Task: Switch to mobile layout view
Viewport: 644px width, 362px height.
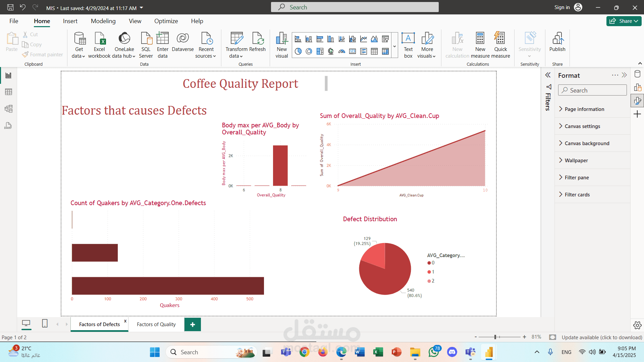Action: 45,323
